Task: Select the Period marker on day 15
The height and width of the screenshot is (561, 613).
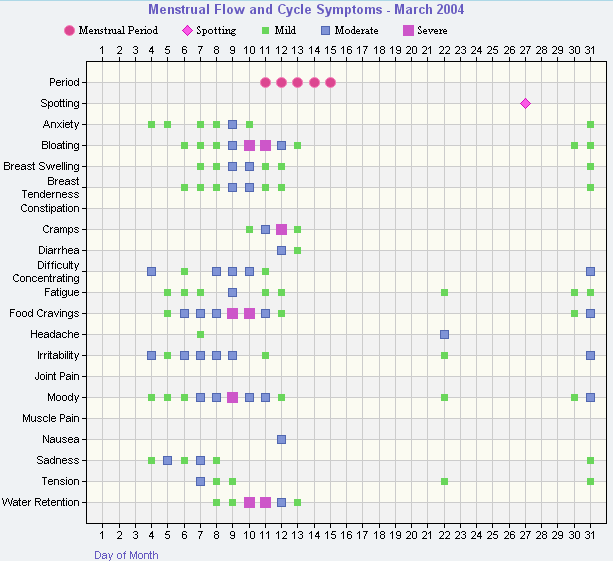Action: (x=330, y=82)
